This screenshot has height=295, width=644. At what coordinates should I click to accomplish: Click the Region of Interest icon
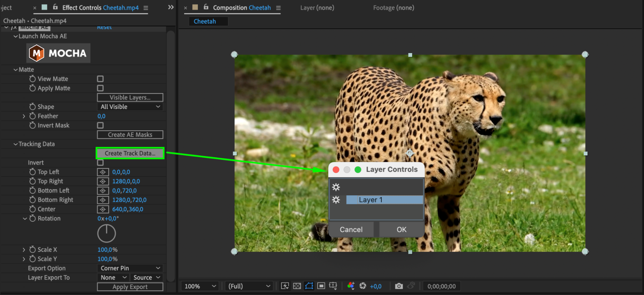321,286
